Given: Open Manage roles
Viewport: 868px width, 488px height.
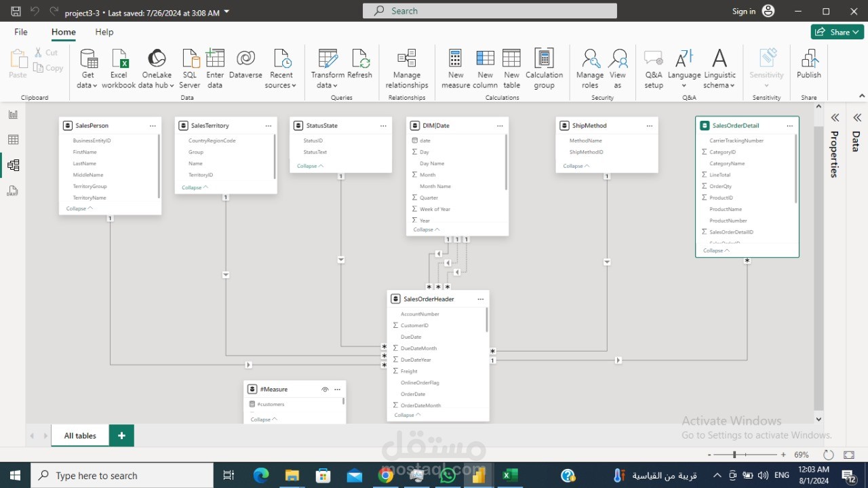Looking at the screenshot, I should [x=590, y=69].
